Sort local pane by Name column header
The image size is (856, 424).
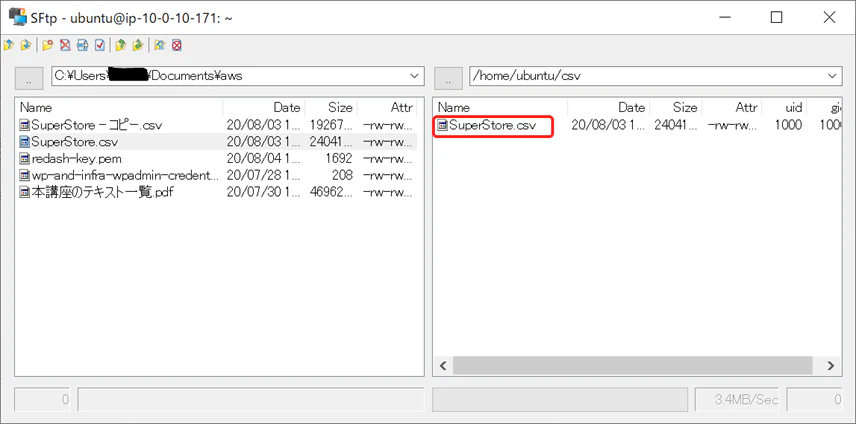pos(118,108)
